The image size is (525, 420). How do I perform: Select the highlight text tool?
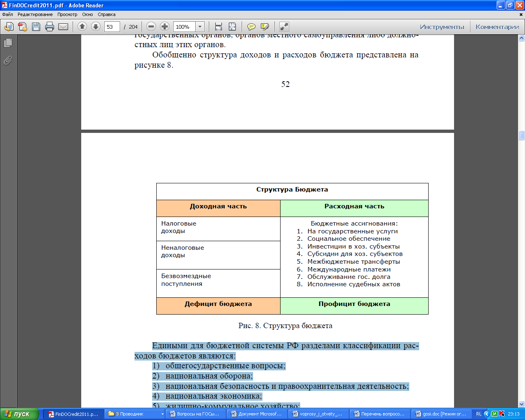(265, 27)
